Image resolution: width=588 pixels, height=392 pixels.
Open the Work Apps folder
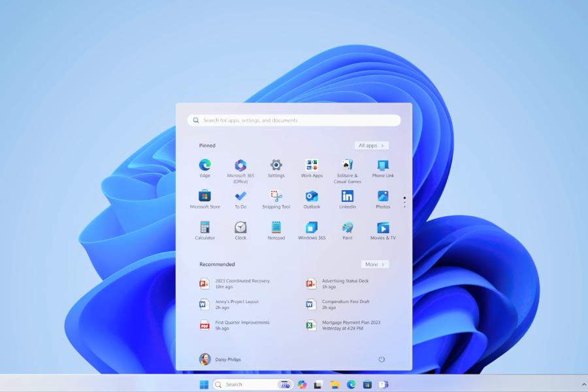click(x=312, y=168)
